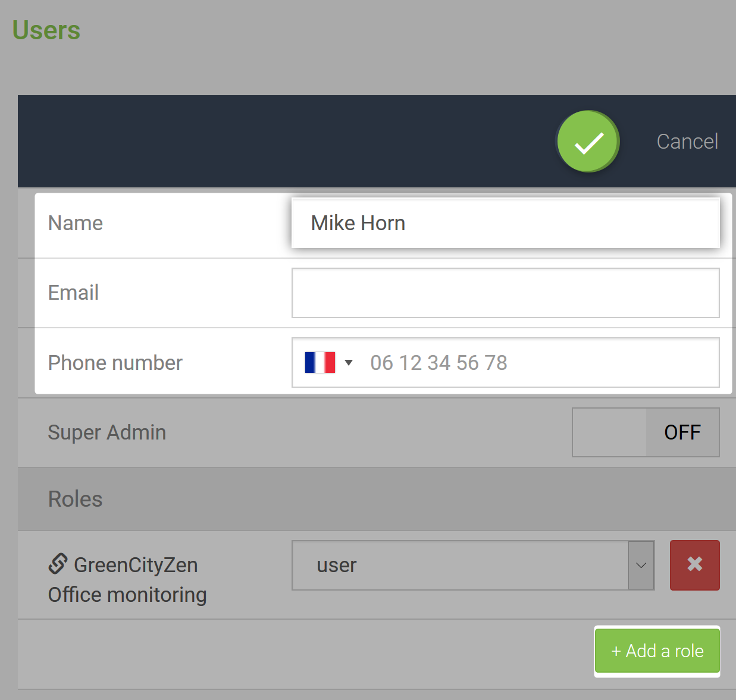Expand the role chevron arrow button
This screenshot has height=700, width=736.
coord(641,565)
